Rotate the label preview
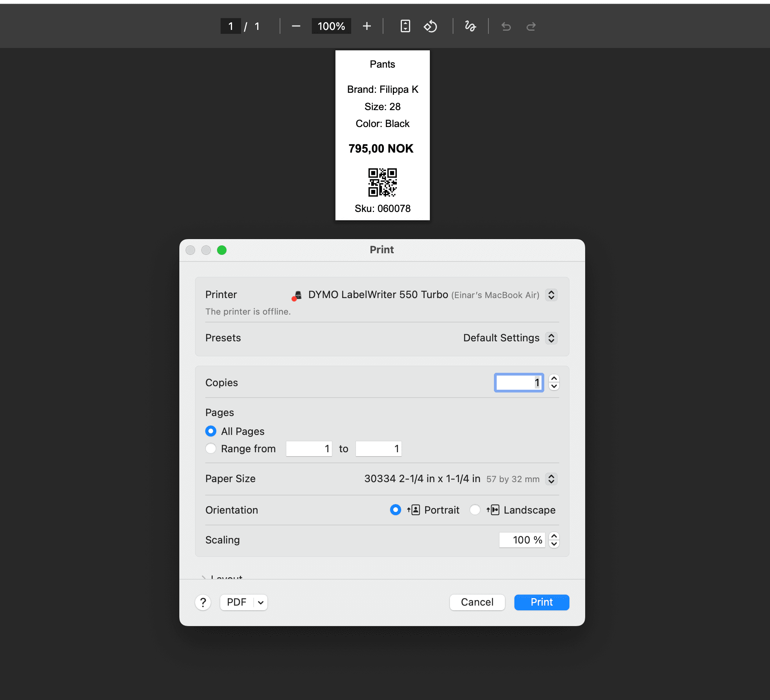The height and width of the screenshot is (700, 770). coord(430,26)
